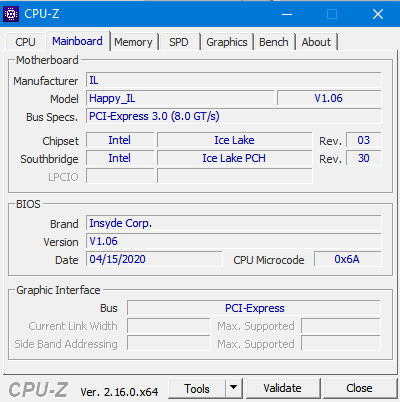Switch to the CPU tab

click(25, 42)
